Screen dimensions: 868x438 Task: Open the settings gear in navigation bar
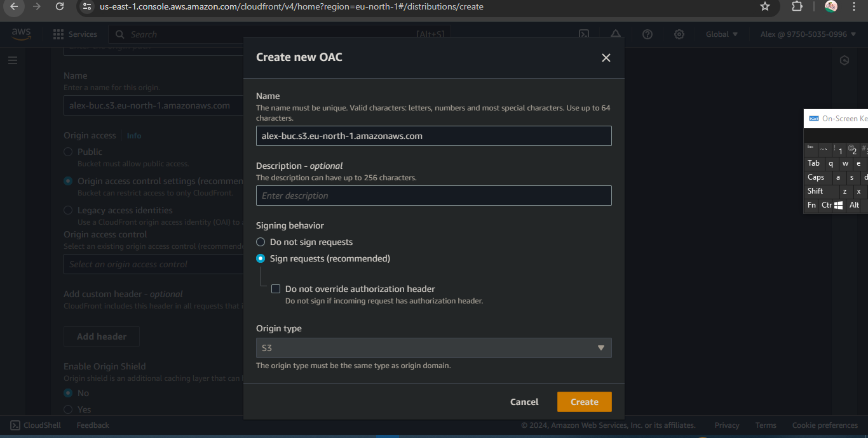679,34
